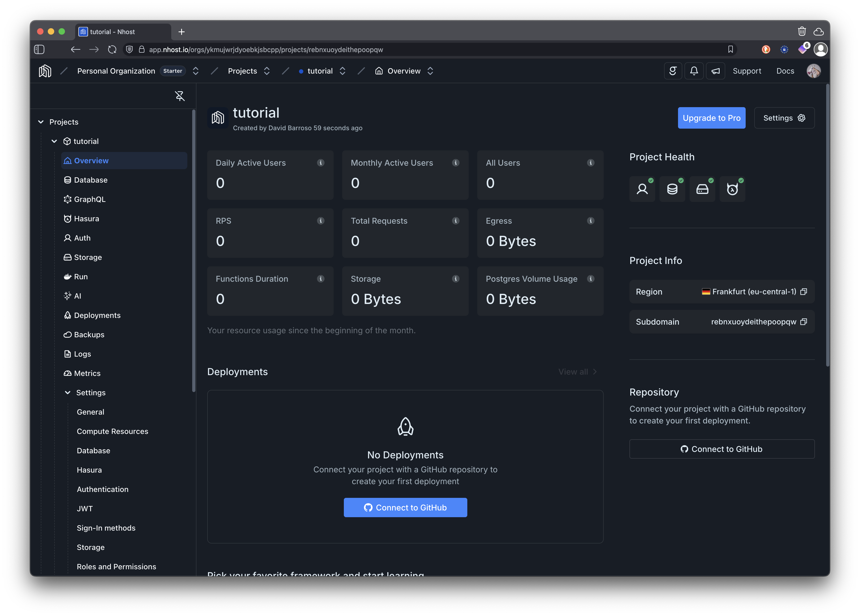Click the Upgrade to Pro button
860x616 pixels.
click(x=711, y=118)
